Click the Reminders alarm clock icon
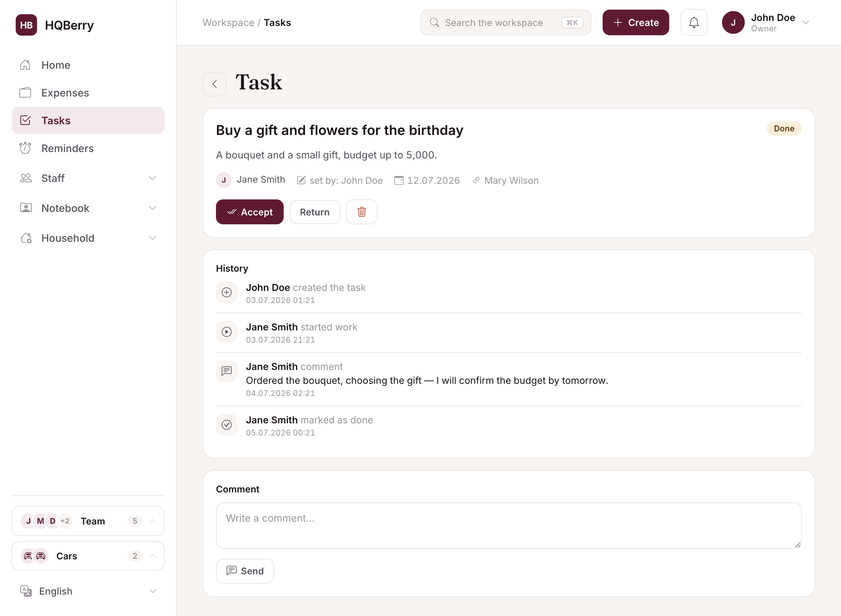The height and width of the screenshot is (616, 841). point(25,148)
